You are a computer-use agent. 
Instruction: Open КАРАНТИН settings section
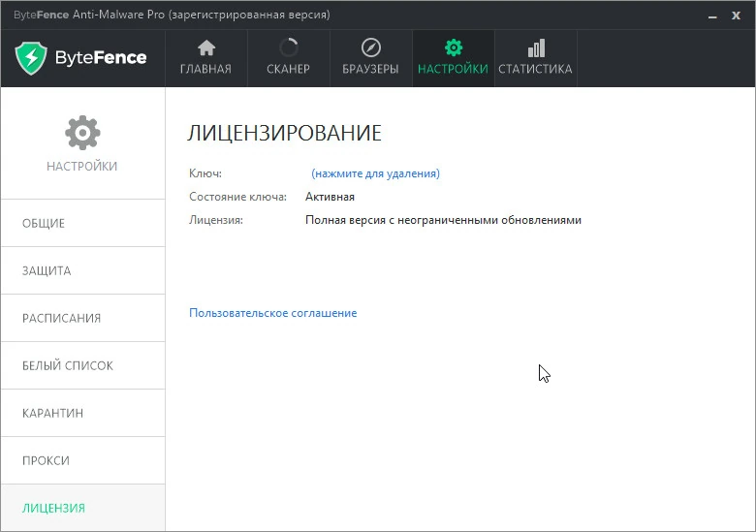(83, 413)
